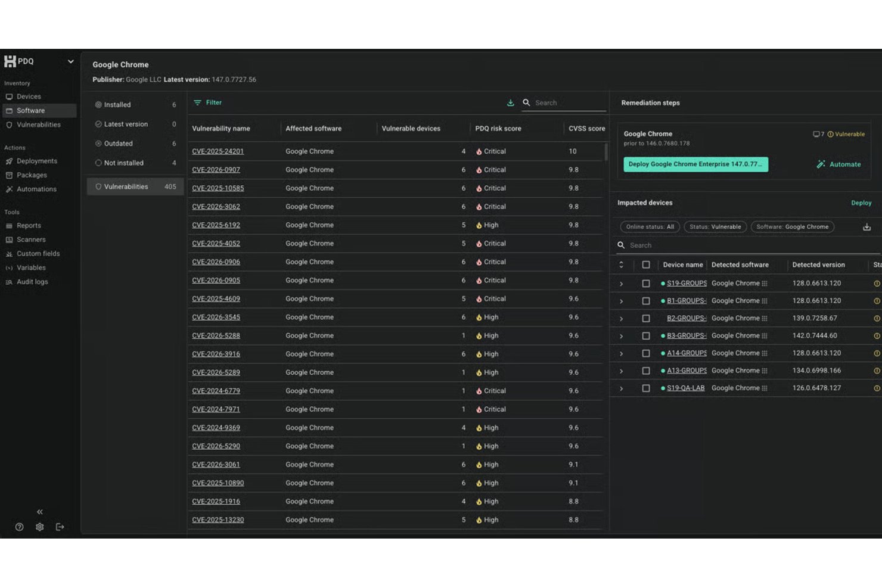This screenshot has height=588, width=882.
Task: Expand the S19-GROUPS device row
Action: pyautogui.click(x=621, y=284)
